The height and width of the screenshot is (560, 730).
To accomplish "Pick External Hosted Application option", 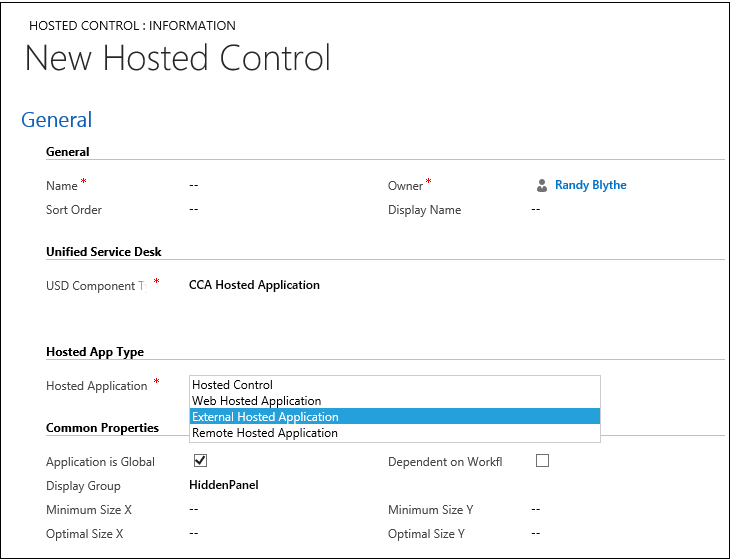I will (x=395, y=417).
